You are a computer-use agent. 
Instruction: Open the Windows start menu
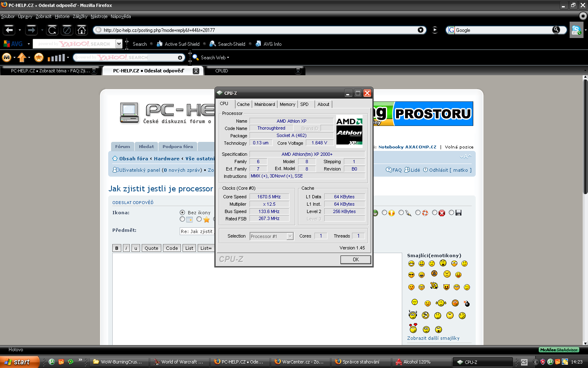(20, 362)
